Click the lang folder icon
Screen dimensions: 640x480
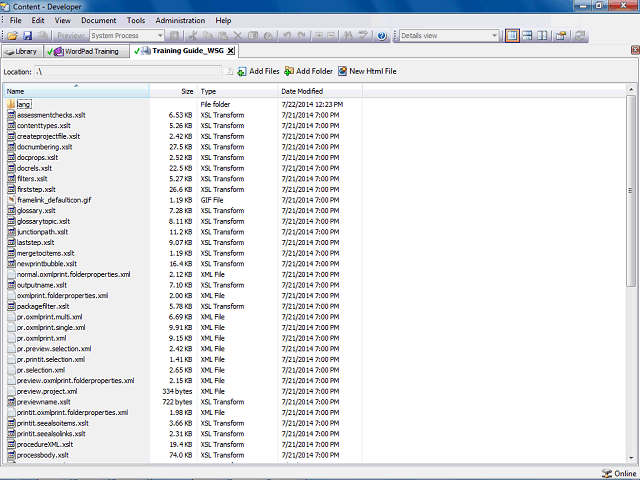[x=11, y=104]
